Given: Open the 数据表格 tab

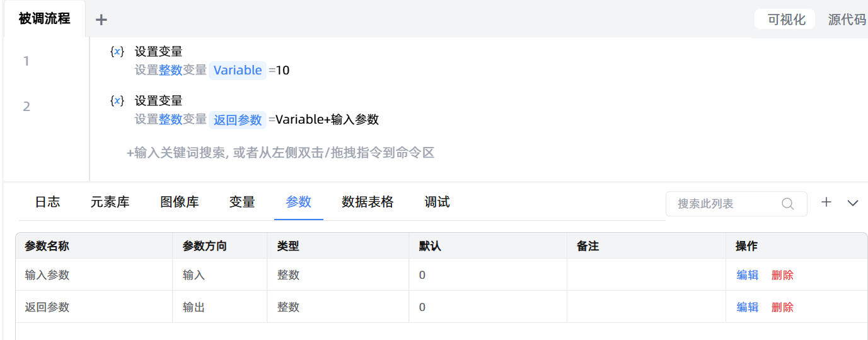Looking at the screenshot, I should click(x=367, y=202).
